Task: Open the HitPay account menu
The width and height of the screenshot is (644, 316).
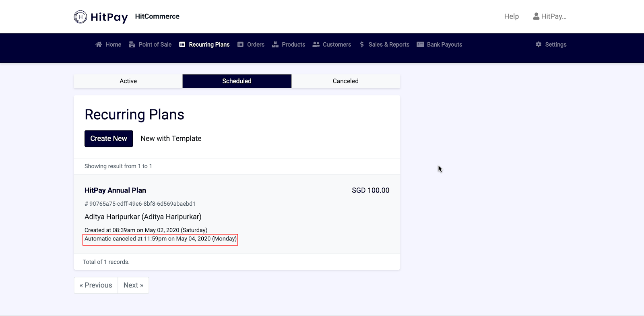Action: pos(550,17)
